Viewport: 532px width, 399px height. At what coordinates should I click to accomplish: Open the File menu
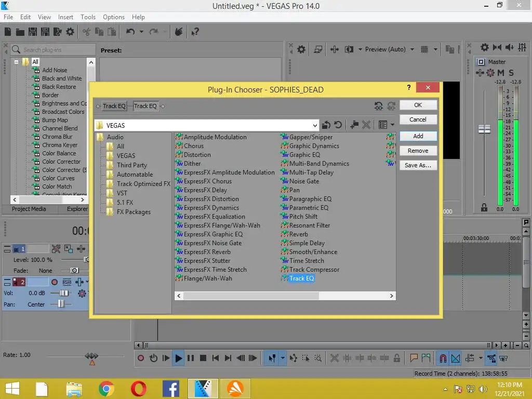pyautogui.click(x=8, y=17)
